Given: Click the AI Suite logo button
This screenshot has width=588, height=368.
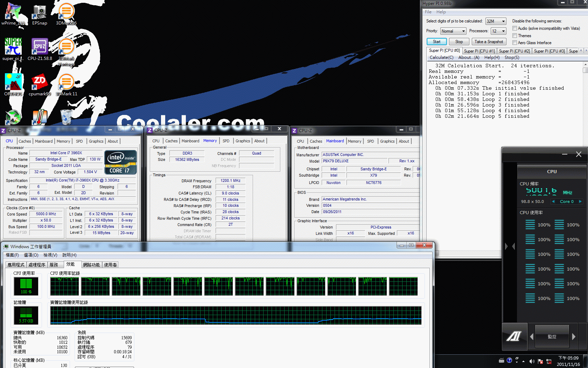Looking at the screenshot, I should [x=514, y=336].
